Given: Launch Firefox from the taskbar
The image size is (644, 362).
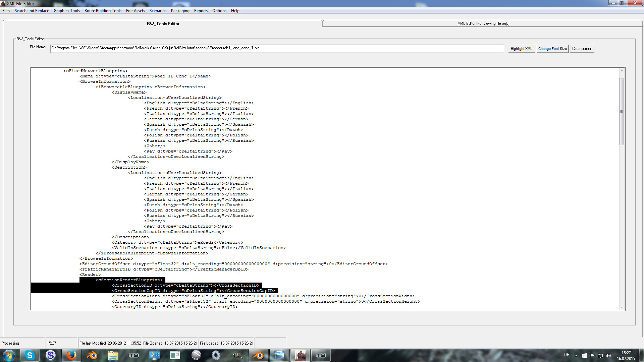Looking at the screenshot, I should tap(71, 355).
